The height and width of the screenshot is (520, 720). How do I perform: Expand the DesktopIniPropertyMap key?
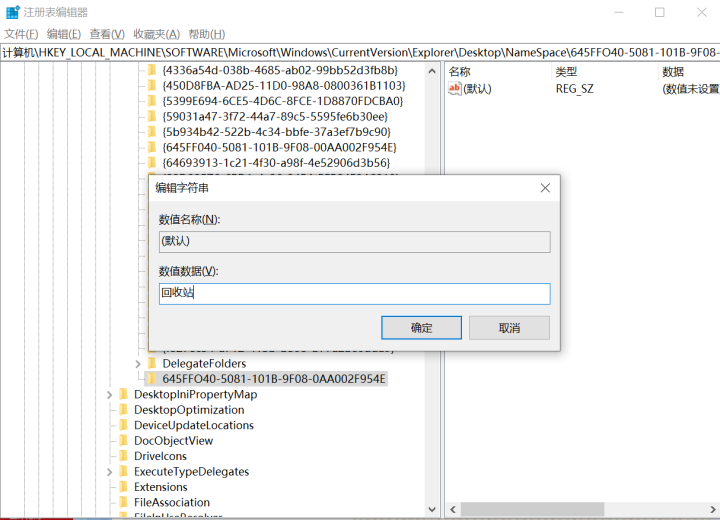pos(109,395)
